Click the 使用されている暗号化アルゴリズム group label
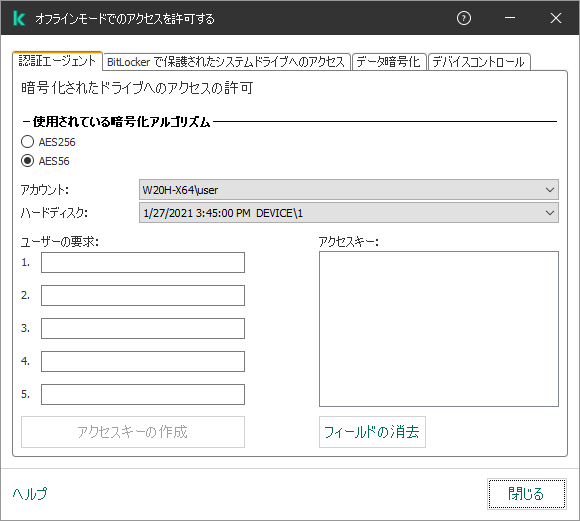 (122, 121)
